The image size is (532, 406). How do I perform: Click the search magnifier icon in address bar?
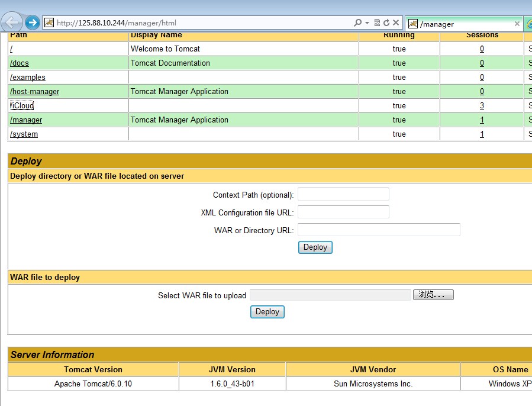pos(357,22)
